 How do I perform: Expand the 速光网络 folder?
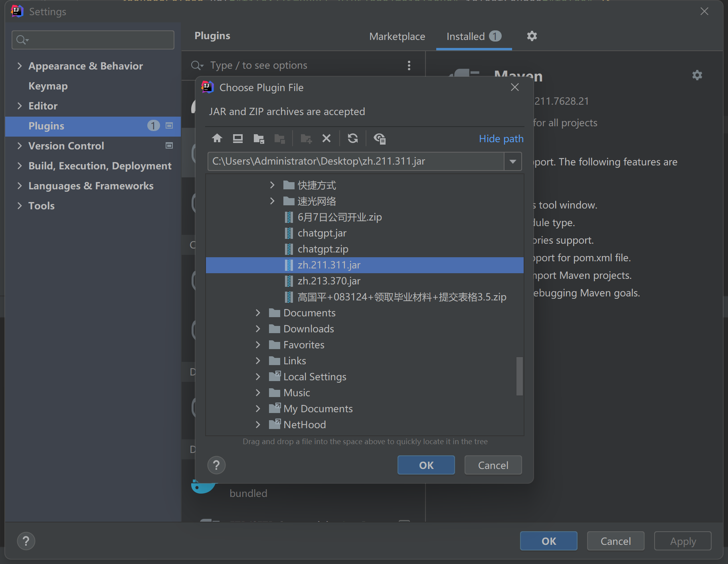[272, 201]
